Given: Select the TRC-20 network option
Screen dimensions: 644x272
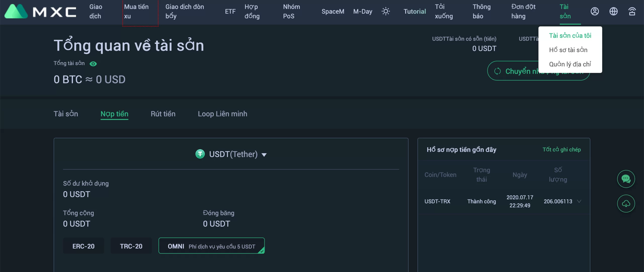Looking at the screenshot, I should click(131, 246).
